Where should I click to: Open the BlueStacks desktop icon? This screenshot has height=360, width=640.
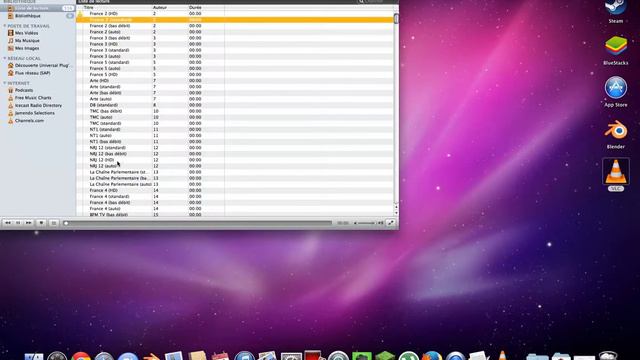[x=616, y=50]
